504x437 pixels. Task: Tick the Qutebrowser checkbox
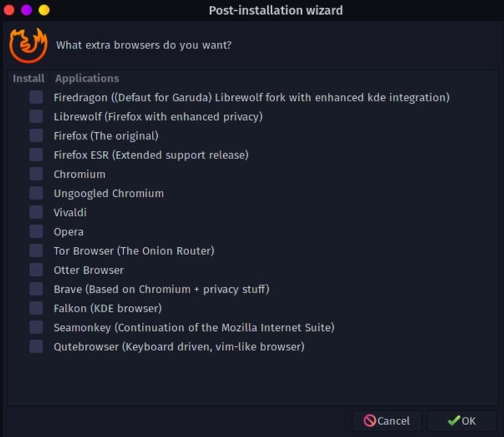click(x=36, y=346)
